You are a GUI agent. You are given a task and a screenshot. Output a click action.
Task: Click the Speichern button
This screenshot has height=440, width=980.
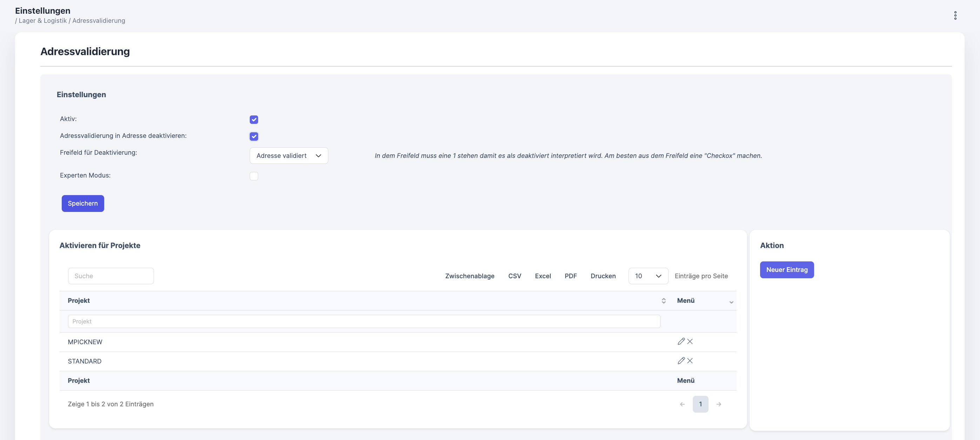[82, 203]
